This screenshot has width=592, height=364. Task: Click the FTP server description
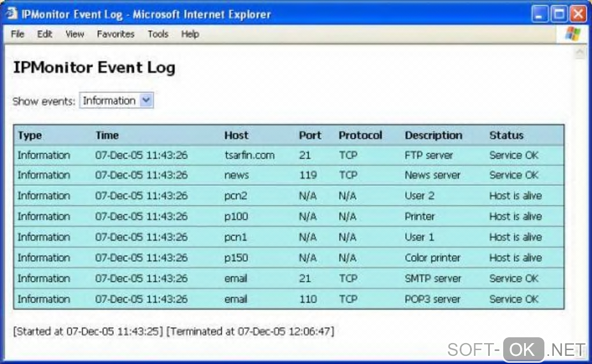click(428, 155)
